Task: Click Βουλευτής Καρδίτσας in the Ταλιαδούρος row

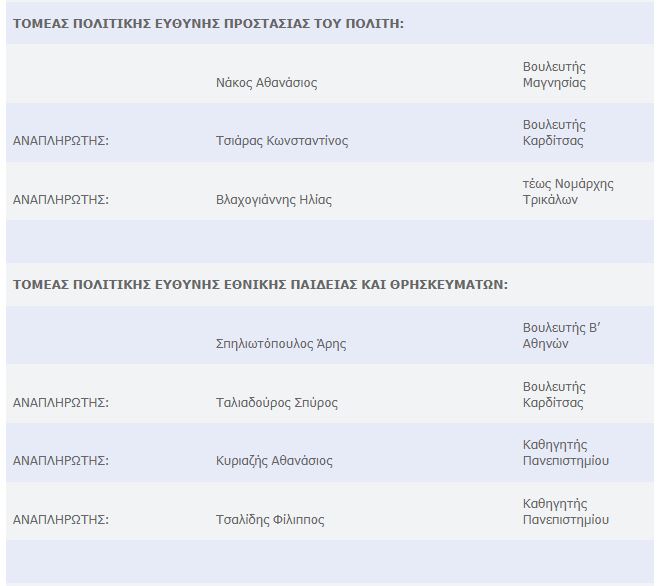Action: click(x=554, y=395)
